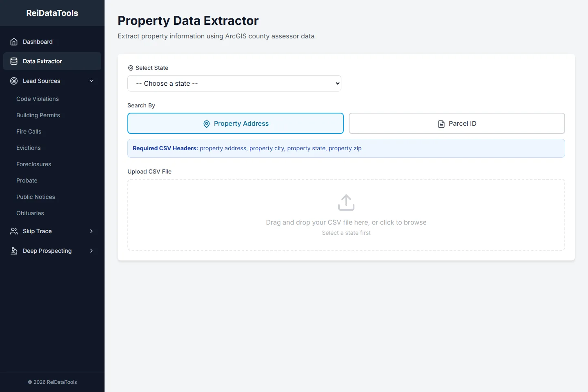The image size is (588, 392).
Task: Open Public Notices lead source
Action: click(36, 197)
